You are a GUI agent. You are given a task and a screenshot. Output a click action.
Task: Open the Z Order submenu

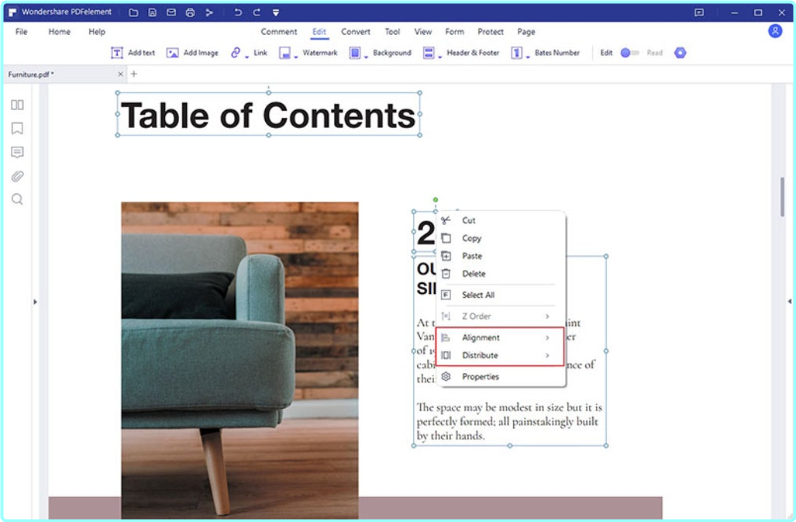pyautogui.click(x=501, y=316)
